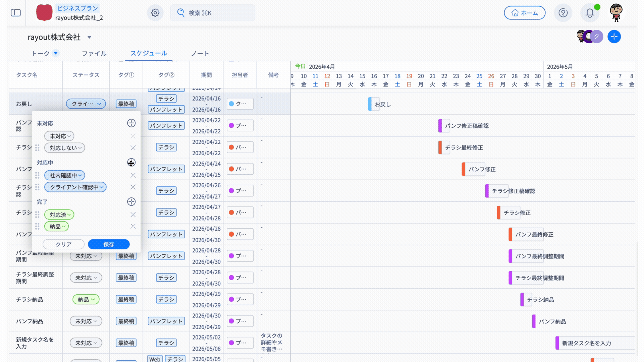Switch to the ファイル tab
The height and width of the screenshot is (362, 644).
[x=94, y=53]
